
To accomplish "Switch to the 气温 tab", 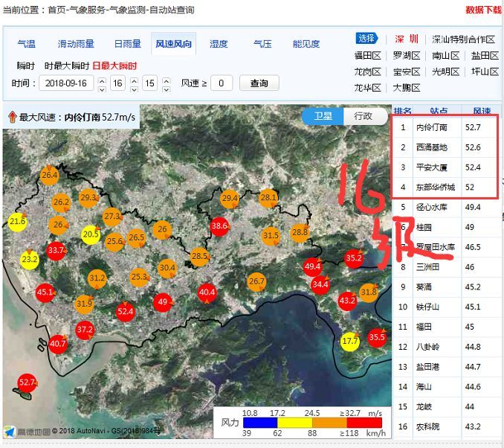I will (26, 44).
